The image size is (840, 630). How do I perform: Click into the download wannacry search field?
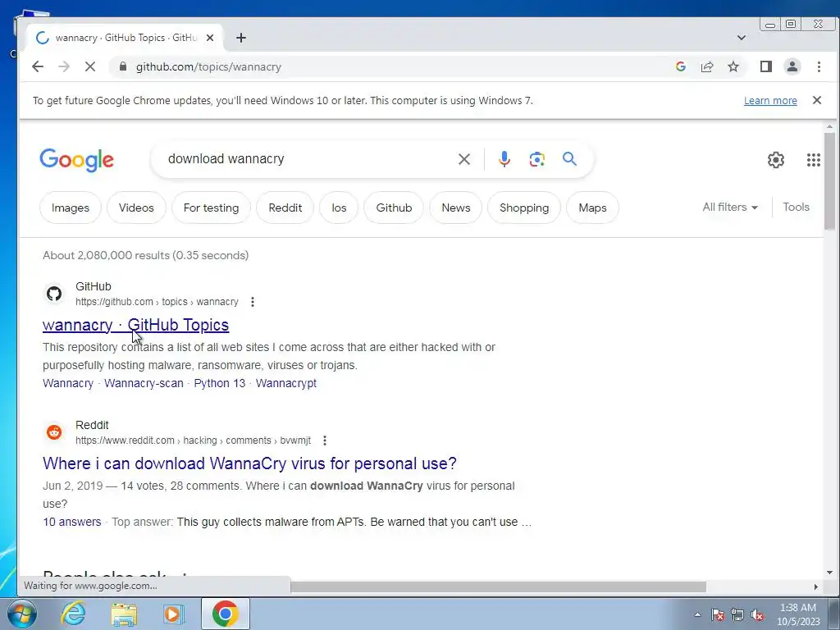(x=308, y=159)
